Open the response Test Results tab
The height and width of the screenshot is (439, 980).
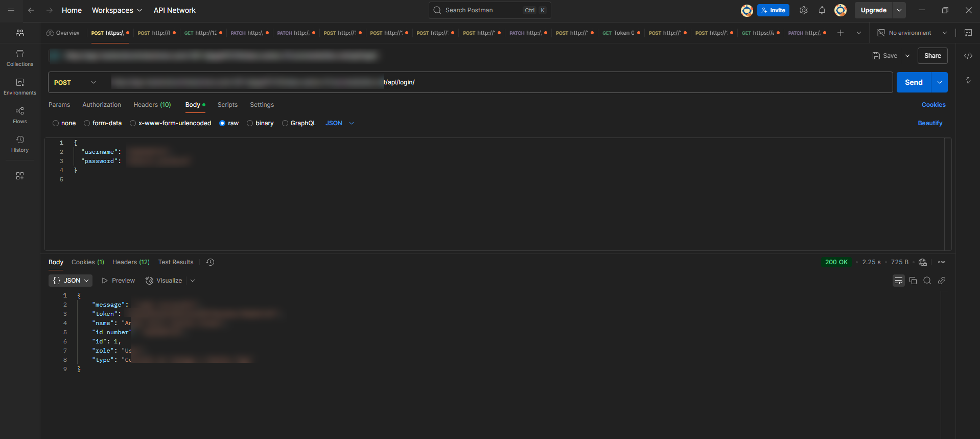pos(176,262)
